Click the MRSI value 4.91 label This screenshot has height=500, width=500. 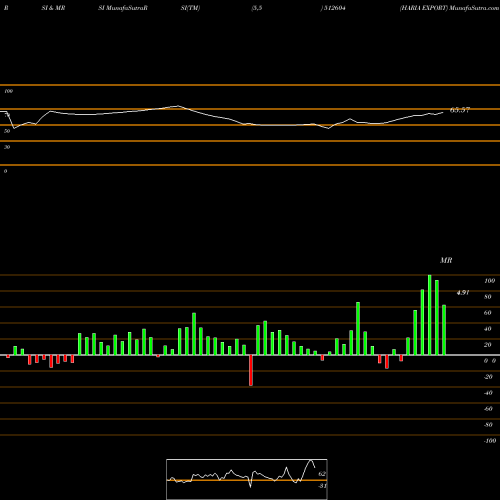coord(463,292)
